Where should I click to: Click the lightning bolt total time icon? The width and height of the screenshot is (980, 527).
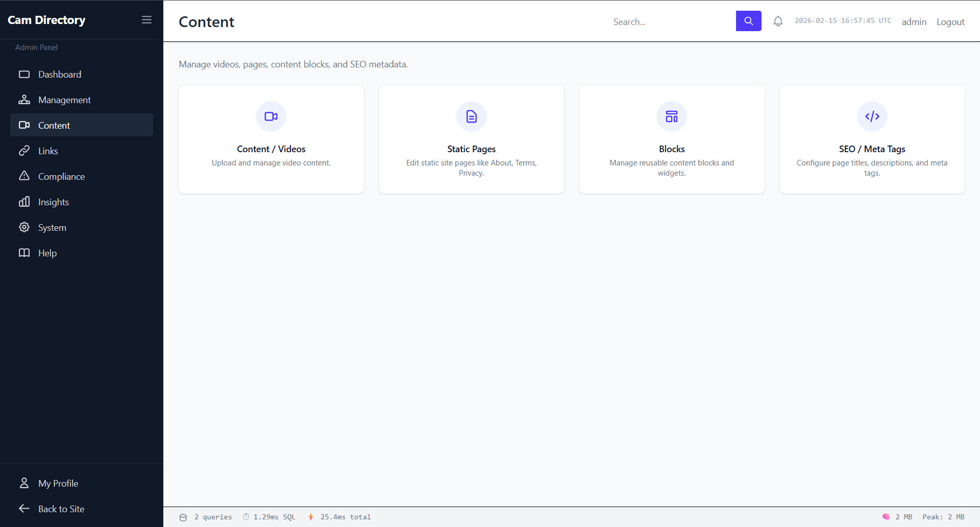311,517
